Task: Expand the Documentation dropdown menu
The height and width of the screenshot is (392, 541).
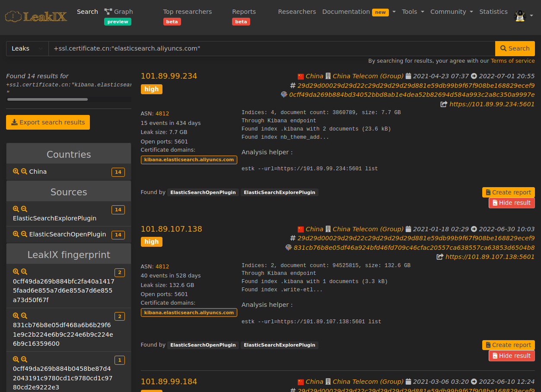Action: click(x=359, y=12)
